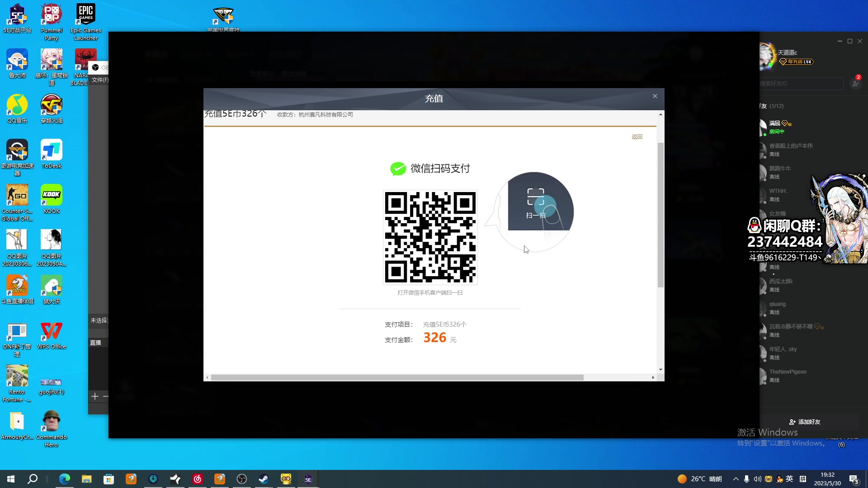868x488 pixels.
Task: Open Pummel Party desktop icon
Action: tap(52, 22)
